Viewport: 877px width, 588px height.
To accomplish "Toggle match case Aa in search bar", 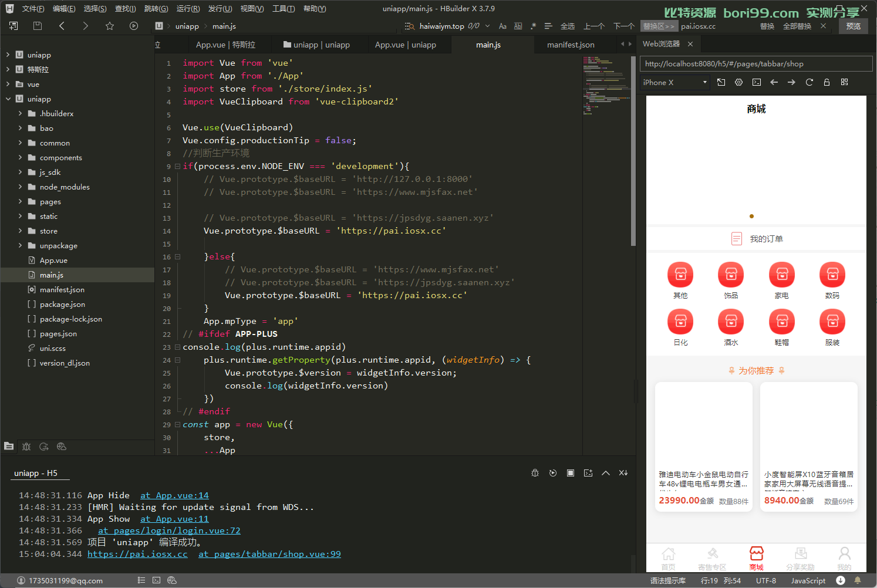I will (502, 26).
